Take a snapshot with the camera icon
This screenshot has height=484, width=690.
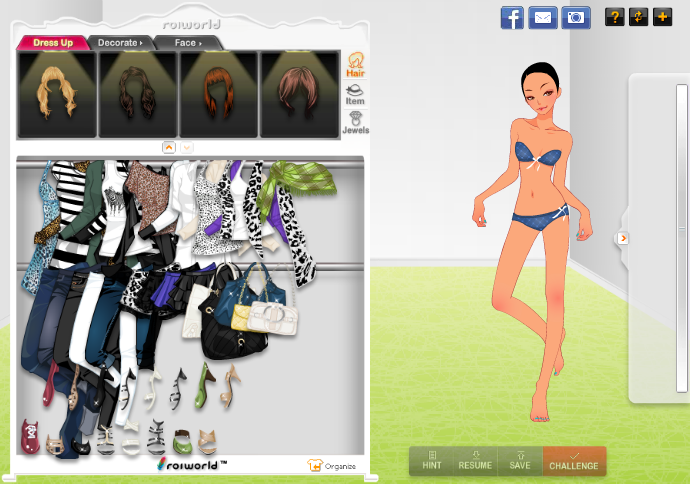coord(576,17)
